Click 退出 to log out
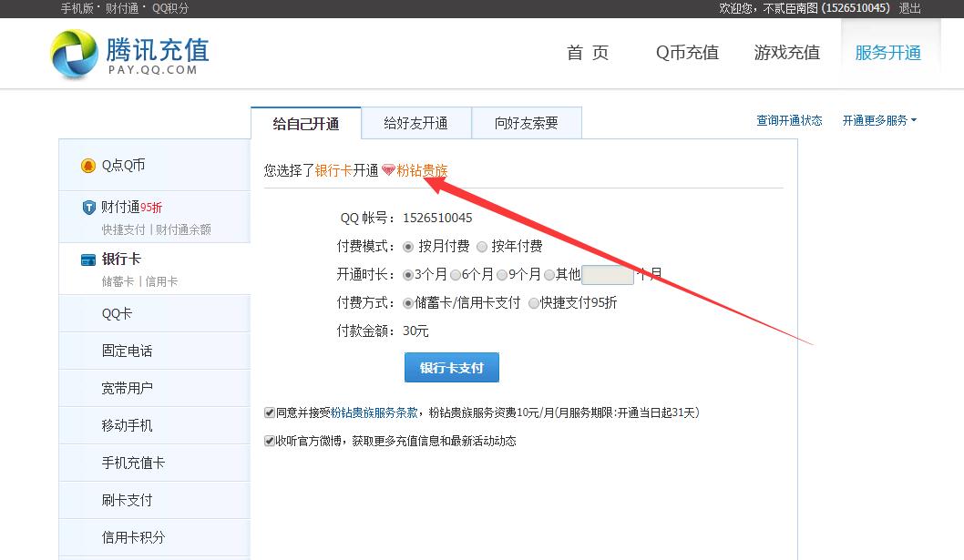Viewport: 964px width, 560px height. [908, 7]
